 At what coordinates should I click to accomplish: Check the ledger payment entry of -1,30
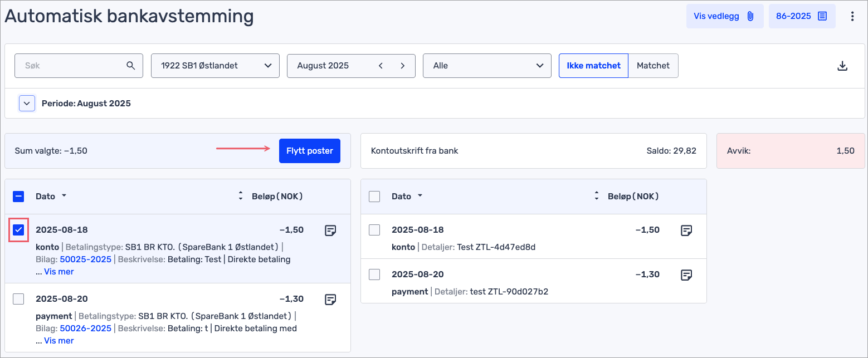(18, 299)
